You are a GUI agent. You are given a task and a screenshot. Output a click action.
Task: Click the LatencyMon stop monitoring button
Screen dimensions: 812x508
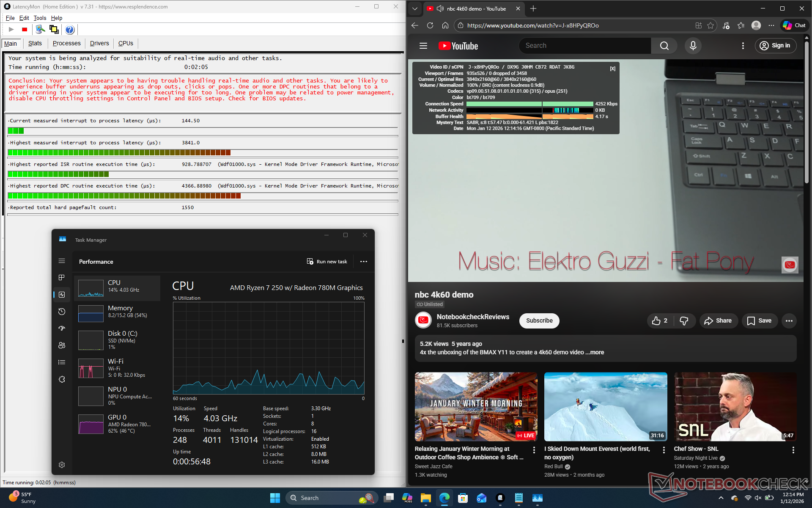point(25,30)
